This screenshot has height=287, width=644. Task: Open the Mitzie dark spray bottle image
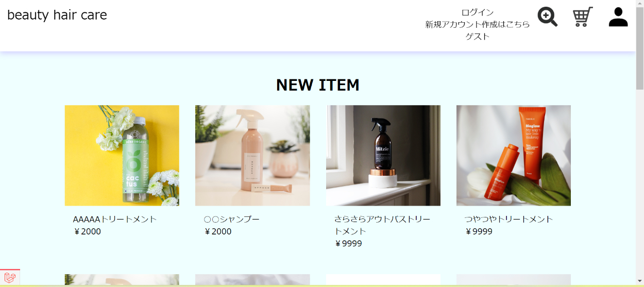click(x=383, y=156)
